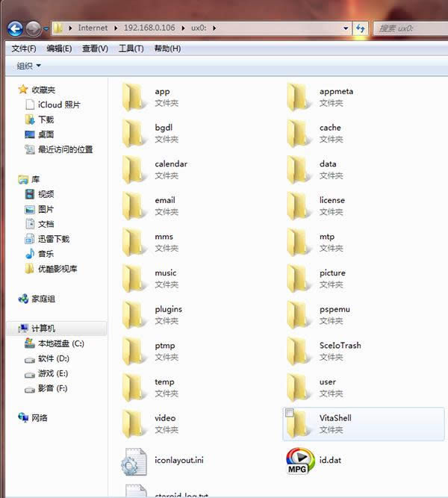
Task: Open the SceIoTrash folder
Action: coord(299,351)
